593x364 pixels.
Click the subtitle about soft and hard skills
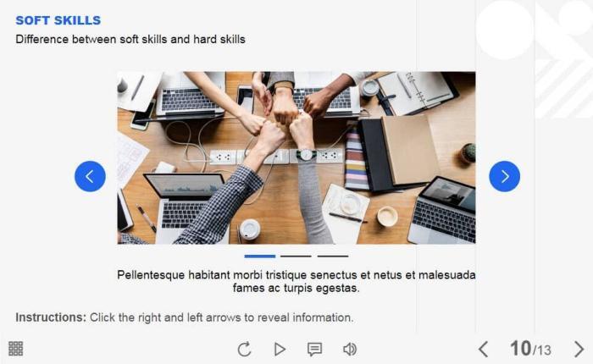pos(130,39)
